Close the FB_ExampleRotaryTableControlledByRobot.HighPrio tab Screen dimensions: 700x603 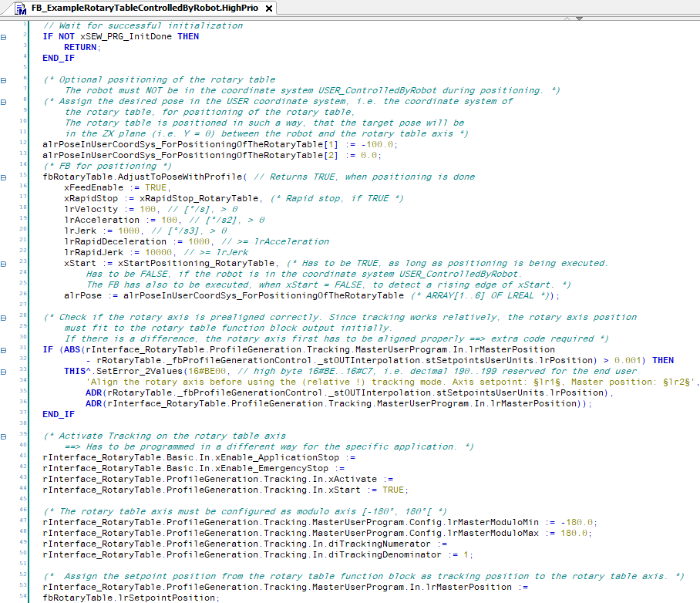[268, 8]
